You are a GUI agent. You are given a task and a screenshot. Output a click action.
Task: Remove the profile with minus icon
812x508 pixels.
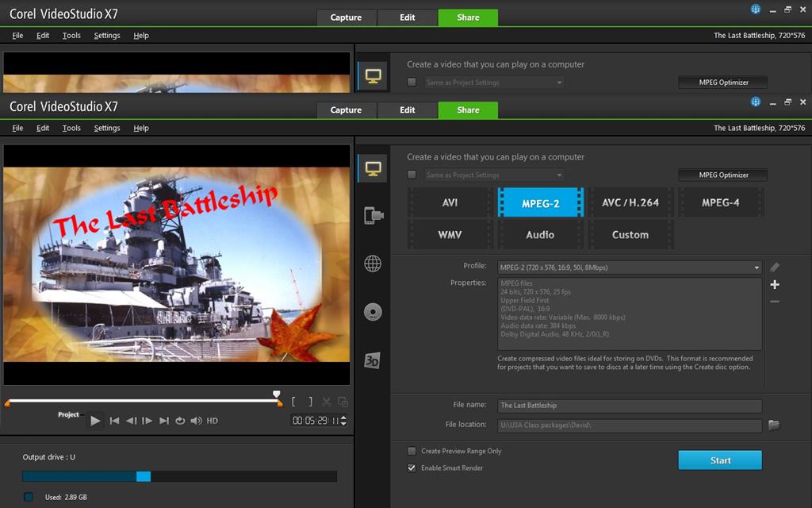[x=775, y=302]
